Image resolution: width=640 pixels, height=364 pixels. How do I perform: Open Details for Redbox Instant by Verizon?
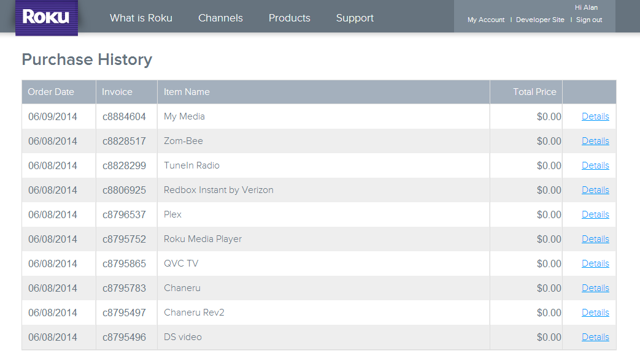click(x=595, y=190)
